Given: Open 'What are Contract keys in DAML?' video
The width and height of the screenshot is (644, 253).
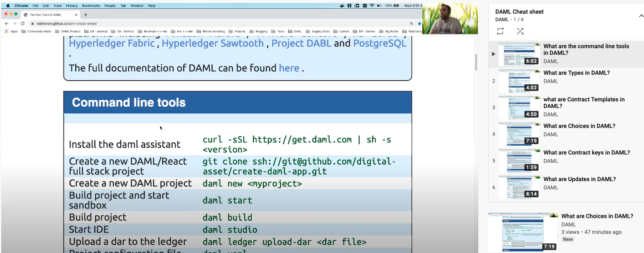Looking at the screenshot, I should pos(566,160).
